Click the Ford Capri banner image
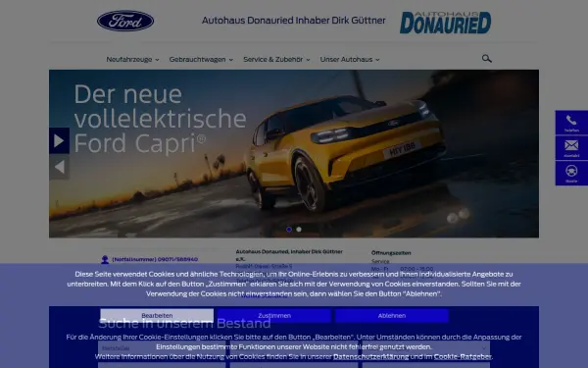 coord(294,154)
